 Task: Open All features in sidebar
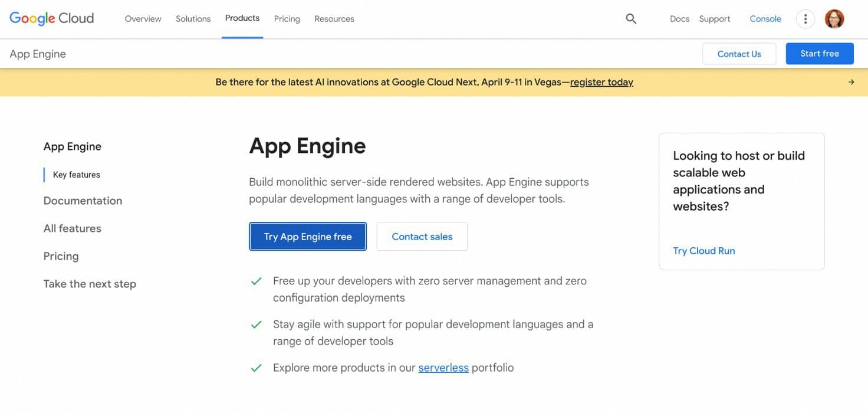[72, 228]
